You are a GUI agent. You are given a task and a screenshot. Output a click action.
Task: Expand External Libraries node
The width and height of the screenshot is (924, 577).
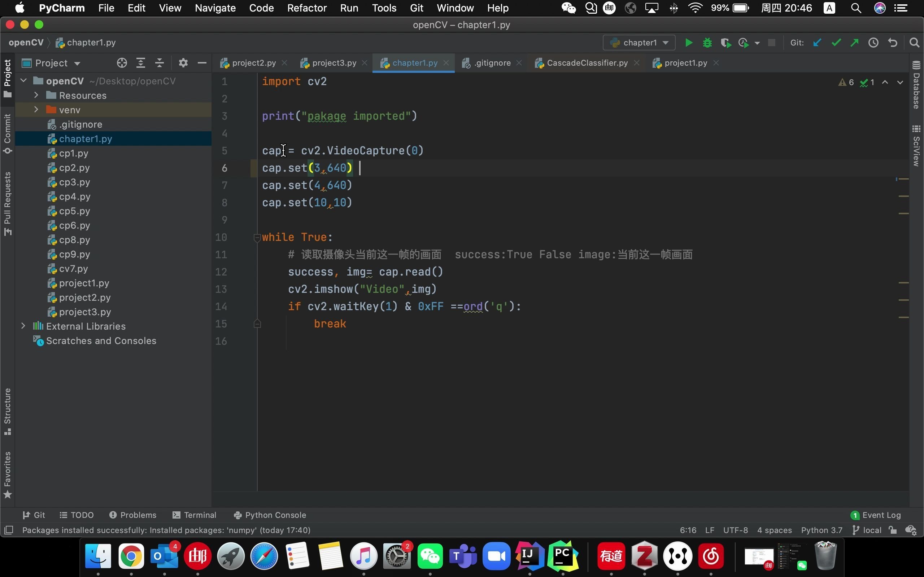(23, 326)
